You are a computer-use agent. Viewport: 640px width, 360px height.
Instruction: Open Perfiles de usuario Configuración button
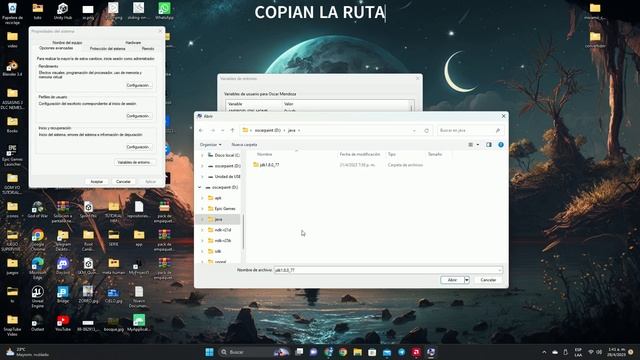coord(138,116)
